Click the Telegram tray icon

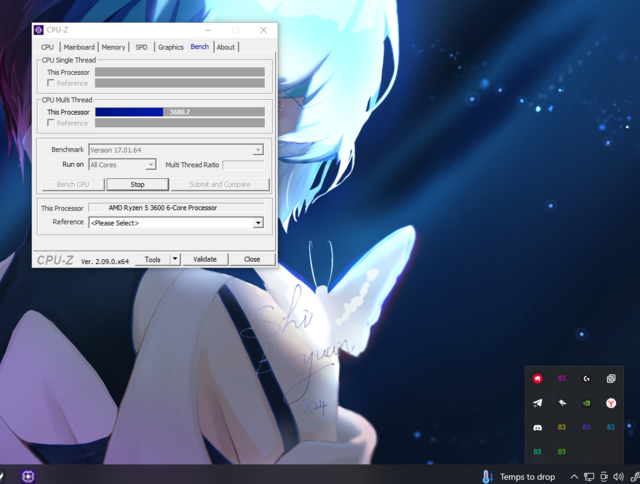(x=537, y=403)
